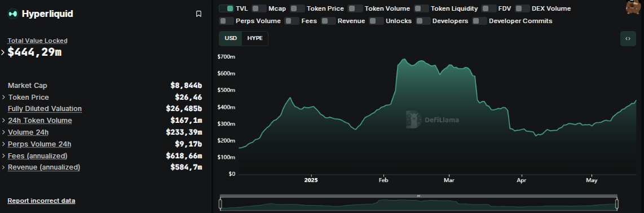Click the $400m y-axis label
This screenshot has width=644, height=213.
pyautogui.click(x=226, y=107)
